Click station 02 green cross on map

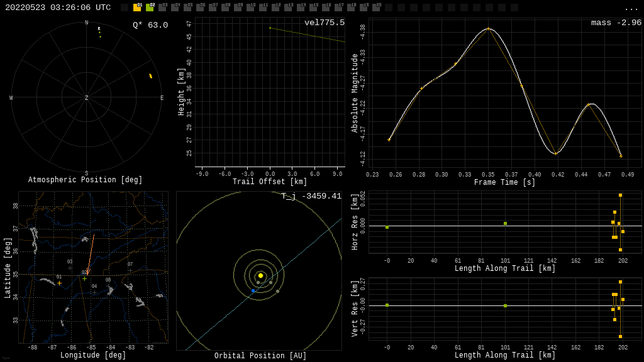click(x=85, y=279)
